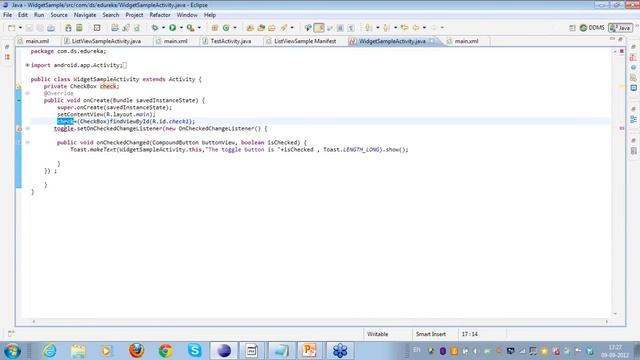Toggle Block Selection mode icon
The width and height of the screenshot is (640, 360).
(340, 28)
